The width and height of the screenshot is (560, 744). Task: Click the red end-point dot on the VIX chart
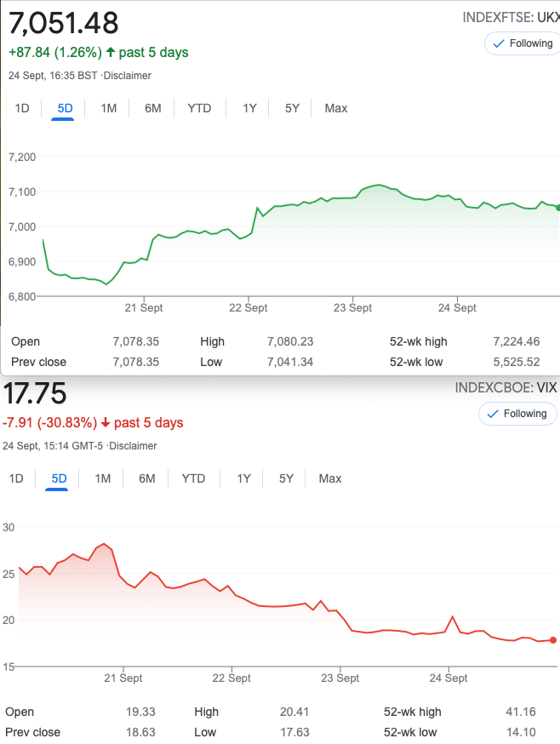(x=553, y=640)
